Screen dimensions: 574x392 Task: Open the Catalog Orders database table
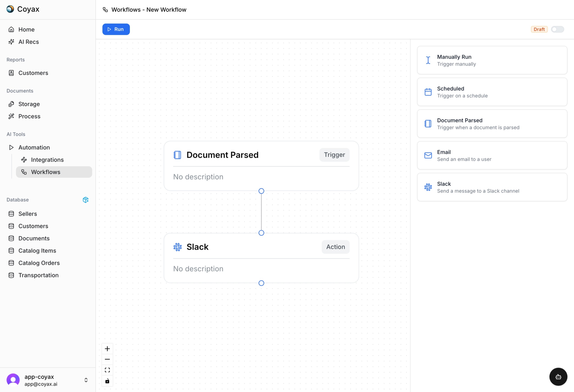click(39, 263)
